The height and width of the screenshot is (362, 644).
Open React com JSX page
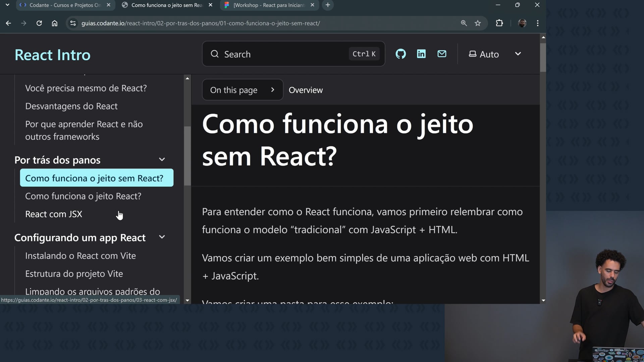point(54,214)
